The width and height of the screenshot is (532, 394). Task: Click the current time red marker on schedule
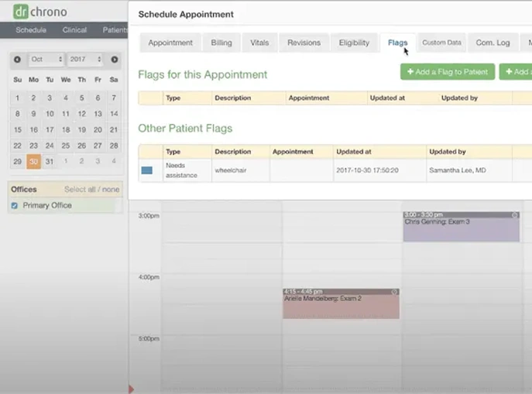pyautogui.click(x=131, y=389)
